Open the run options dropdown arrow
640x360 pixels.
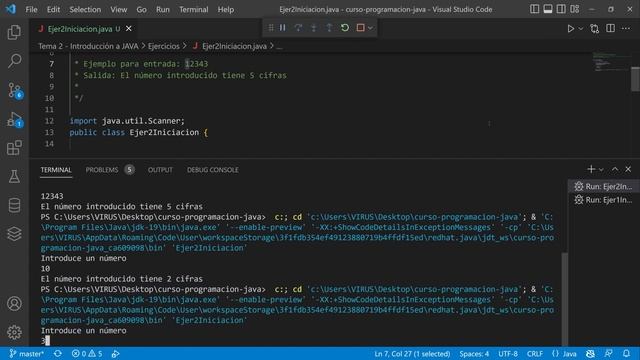point(581,29)
